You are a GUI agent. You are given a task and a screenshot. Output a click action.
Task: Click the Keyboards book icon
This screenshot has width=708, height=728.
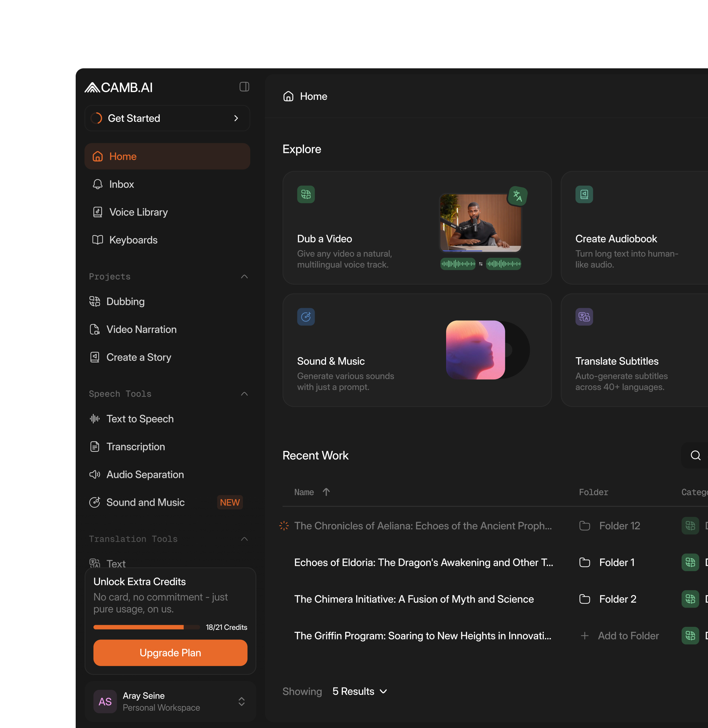[x=98, y=240]
